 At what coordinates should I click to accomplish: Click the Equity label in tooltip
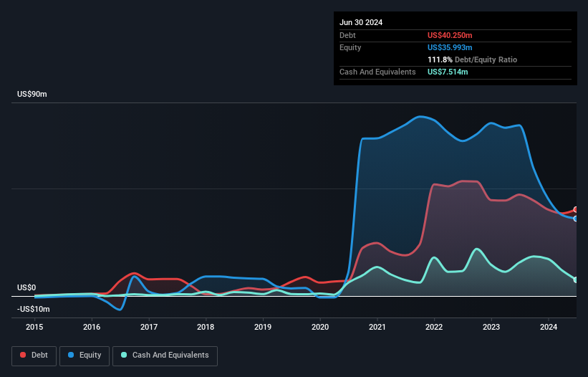(x=350, y=47)
